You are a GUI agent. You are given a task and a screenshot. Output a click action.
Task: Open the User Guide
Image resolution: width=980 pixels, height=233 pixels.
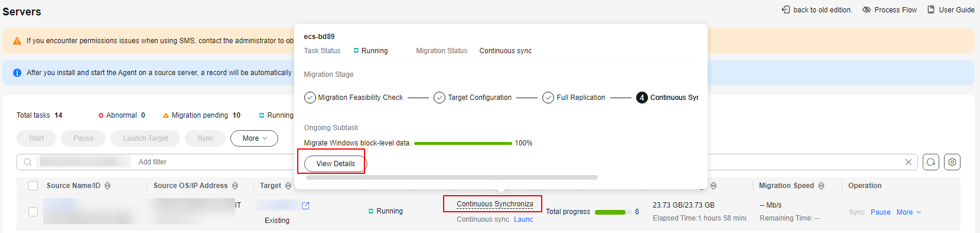[951, 10]
